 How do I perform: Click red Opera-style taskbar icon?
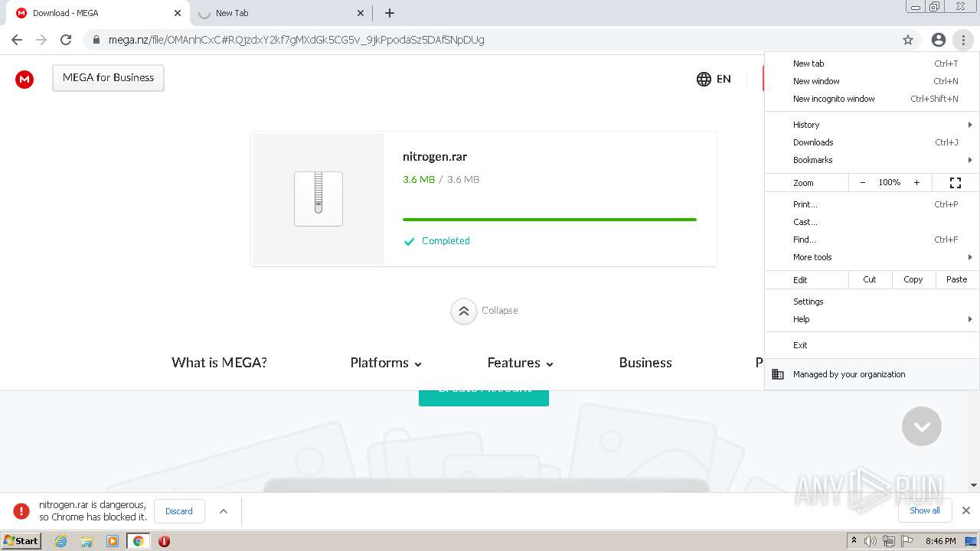click(x=164, y=541)
